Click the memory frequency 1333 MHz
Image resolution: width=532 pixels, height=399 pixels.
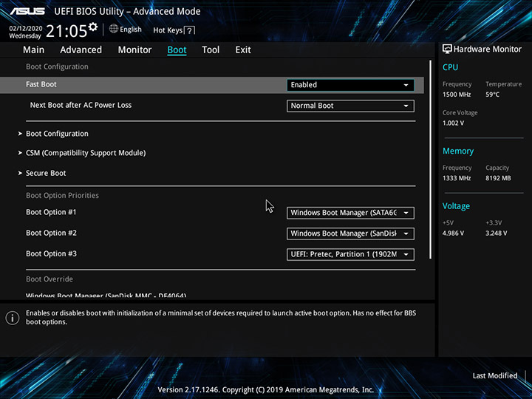coord(457,178)
